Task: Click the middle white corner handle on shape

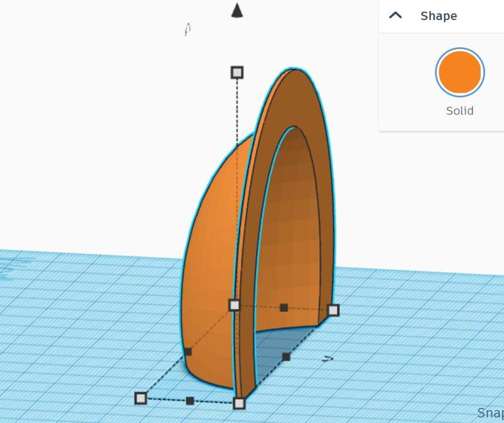Action: (x=234, y=305)
